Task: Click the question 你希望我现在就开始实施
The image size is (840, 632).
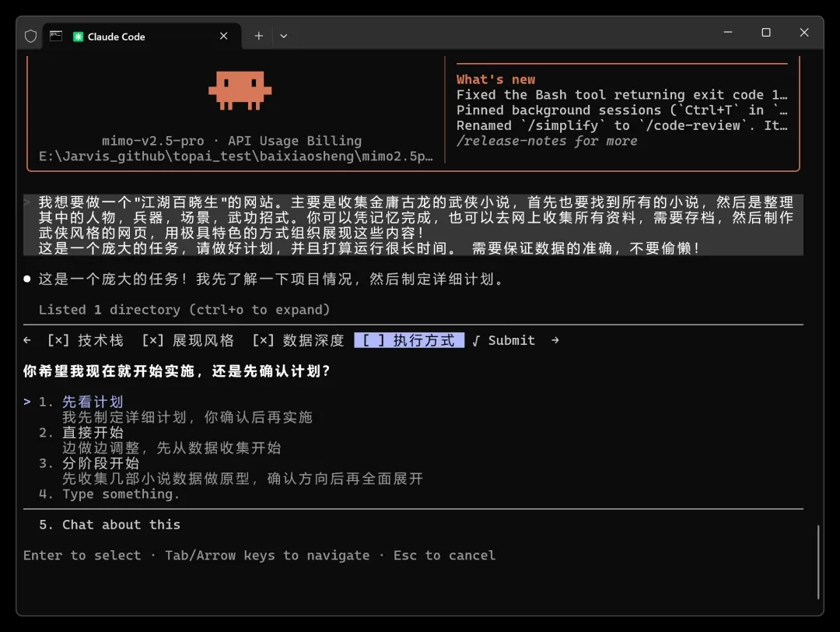Action: [x=177, y=371]
